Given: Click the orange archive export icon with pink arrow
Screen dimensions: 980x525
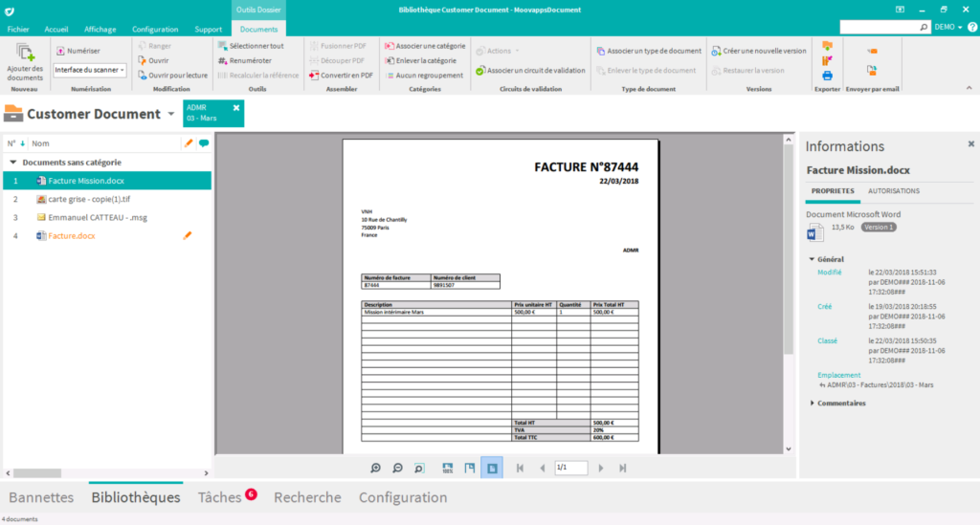Looking at the screenshot, I should (827, 61).
